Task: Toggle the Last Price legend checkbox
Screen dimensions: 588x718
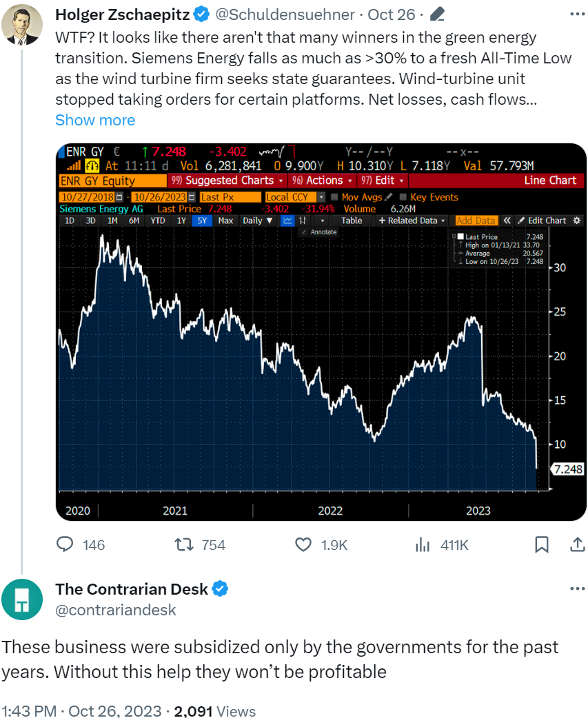Action: [461, 236]
